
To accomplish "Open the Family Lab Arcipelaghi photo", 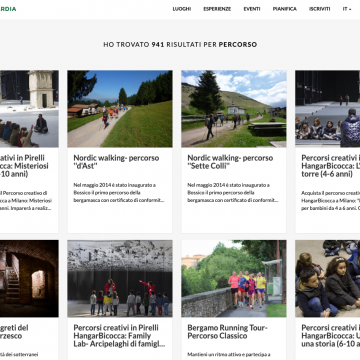I will (x=120, y=278).
